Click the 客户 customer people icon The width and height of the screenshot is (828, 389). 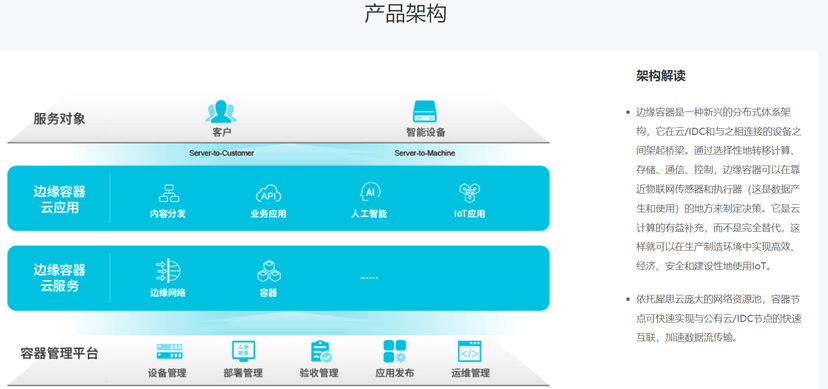221,111
